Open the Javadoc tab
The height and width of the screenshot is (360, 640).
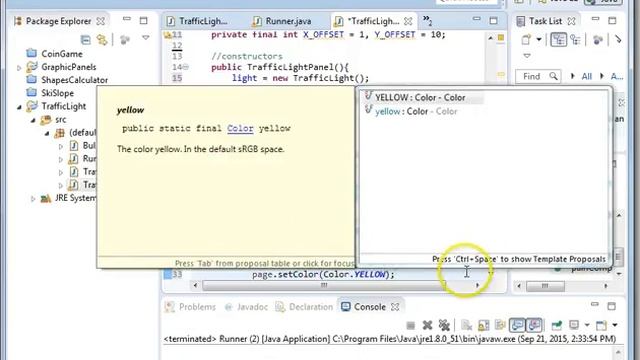coord(247,307)
